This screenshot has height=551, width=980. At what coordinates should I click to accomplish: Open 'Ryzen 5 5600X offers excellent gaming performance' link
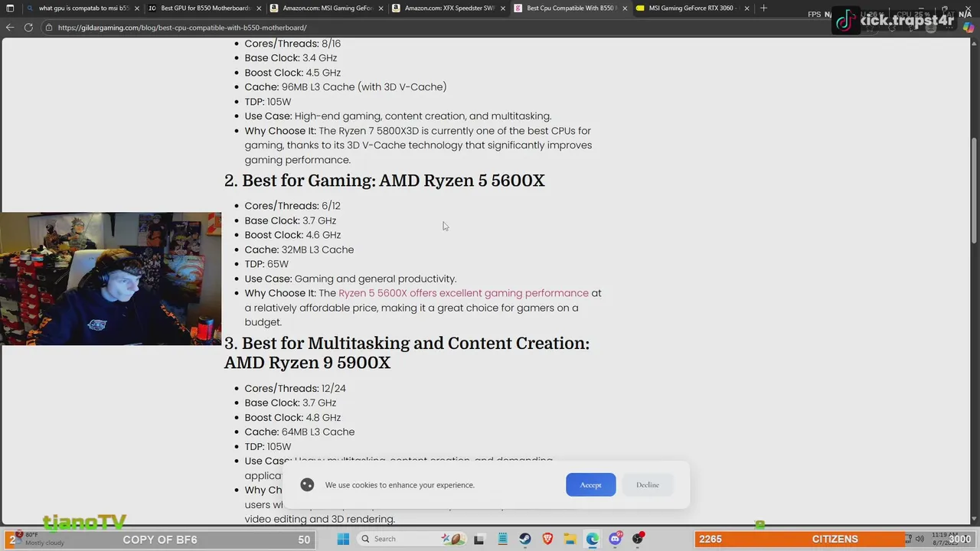[463, 293]
